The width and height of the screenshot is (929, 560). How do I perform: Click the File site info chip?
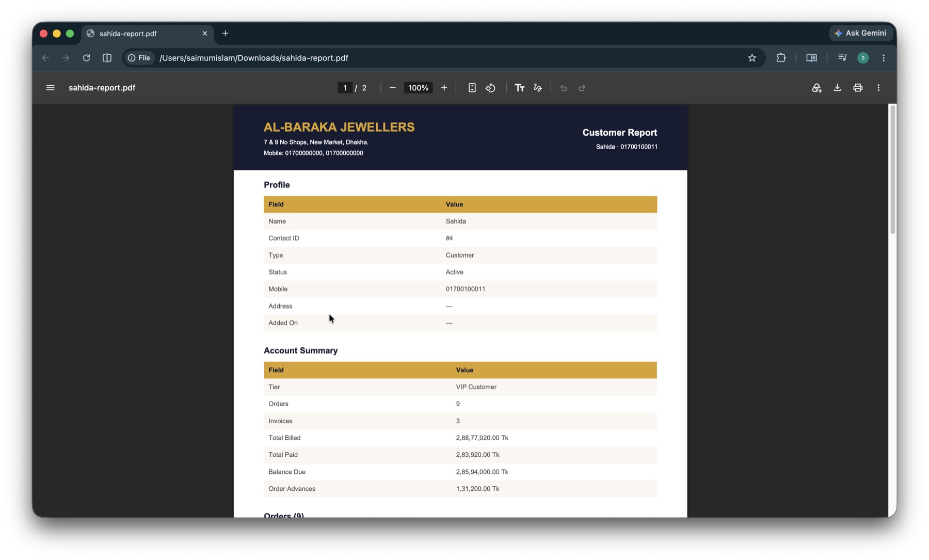pos(139,58)
